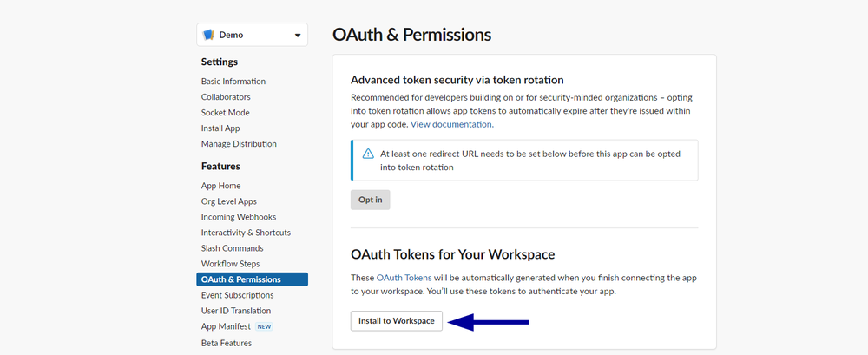Viewport: 868px width, 355px height.
Task: Open Basic Information settings
Action: (x=233, y=82)
